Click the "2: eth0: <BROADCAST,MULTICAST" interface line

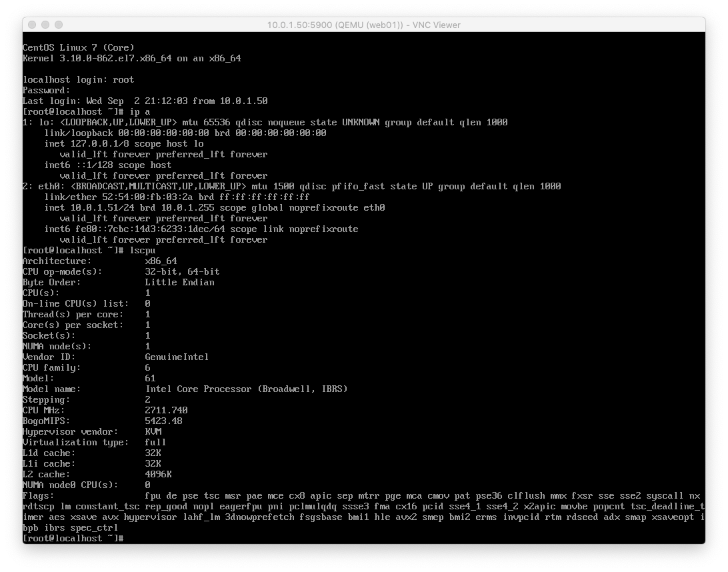click(291, 186)
